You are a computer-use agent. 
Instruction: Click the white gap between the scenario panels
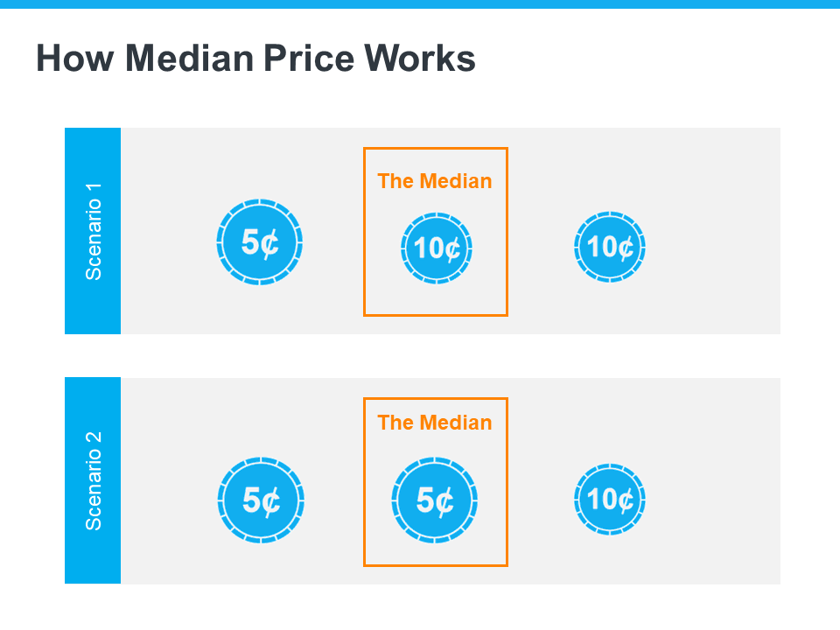pos(420,355)
